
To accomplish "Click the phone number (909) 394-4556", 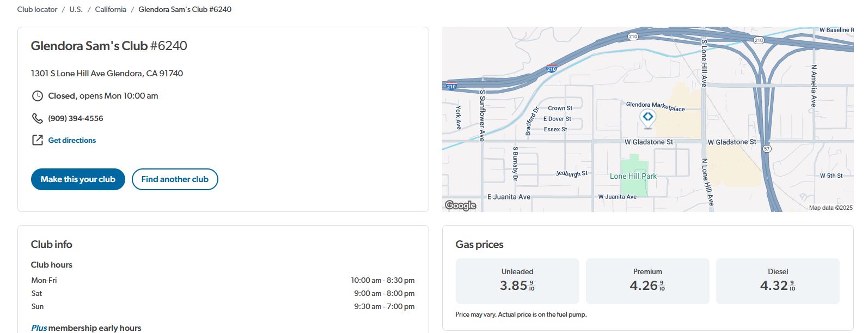I will (x=76, y=118).
